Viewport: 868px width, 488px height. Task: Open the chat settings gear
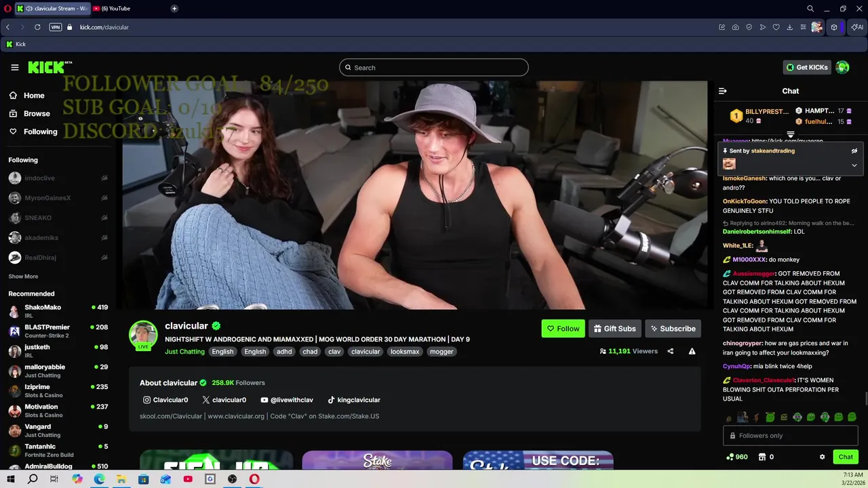click(822, 457)
